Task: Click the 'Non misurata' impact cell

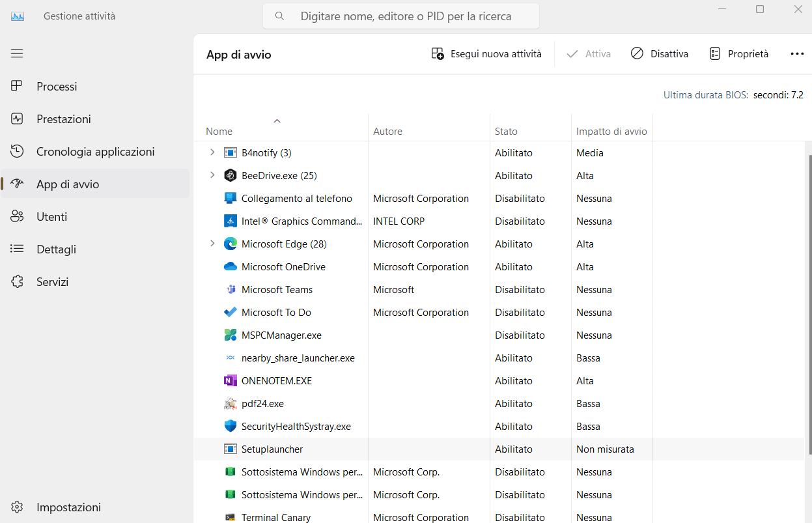Action: (605, 449)
